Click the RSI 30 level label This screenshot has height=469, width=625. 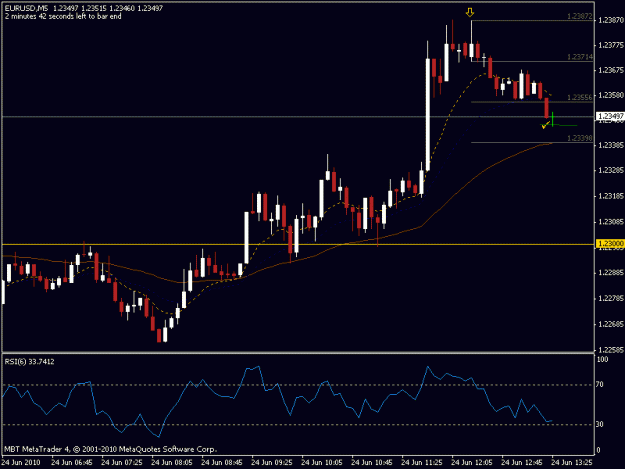coord(600,424)
